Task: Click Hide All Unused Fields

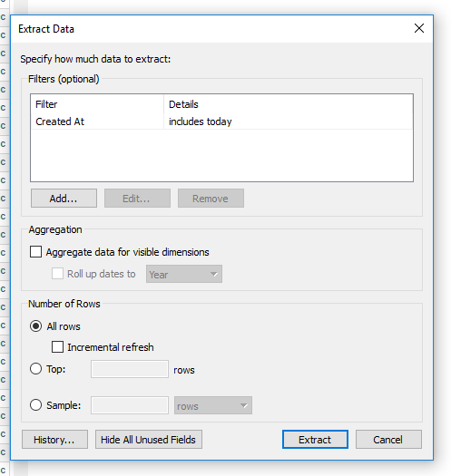Action: [x=149, y=439]
